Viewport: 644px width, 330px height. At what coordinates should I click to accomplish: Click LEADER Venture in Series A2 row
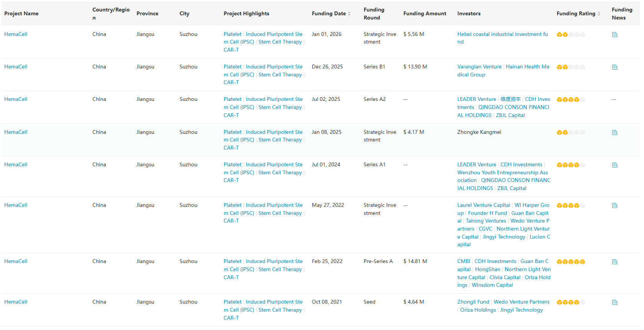tap(476, 99)
